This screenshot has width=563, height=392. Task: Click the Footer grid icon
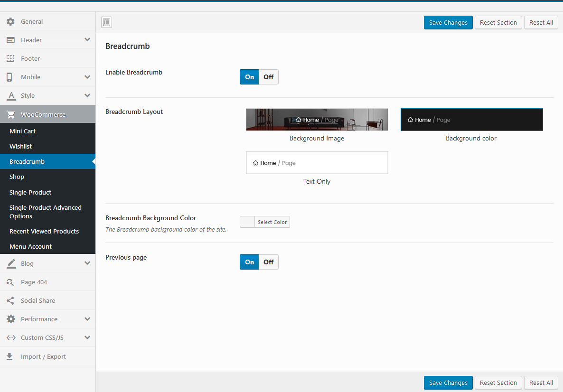tap(10, 58)
